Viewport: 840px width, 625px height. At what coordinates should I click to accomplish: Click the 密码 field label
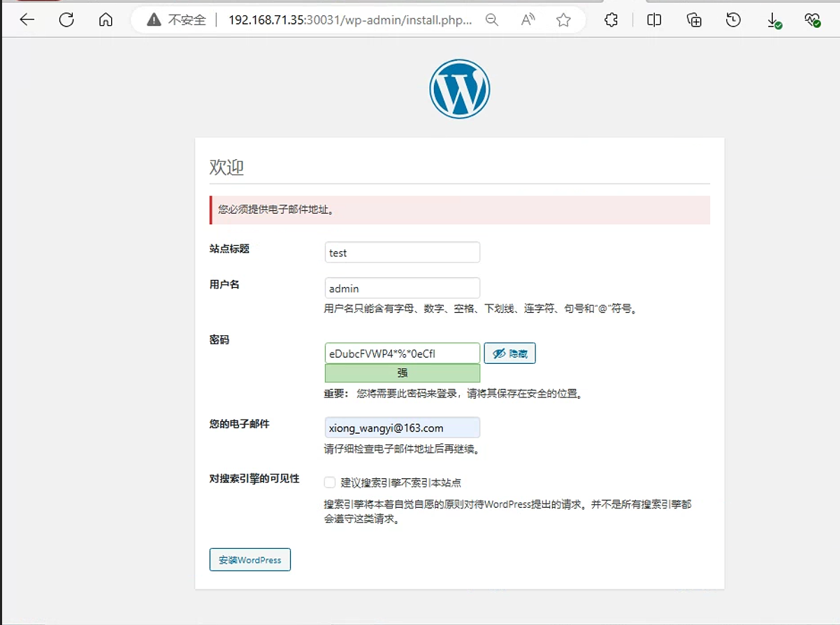[x=219, y=340]
